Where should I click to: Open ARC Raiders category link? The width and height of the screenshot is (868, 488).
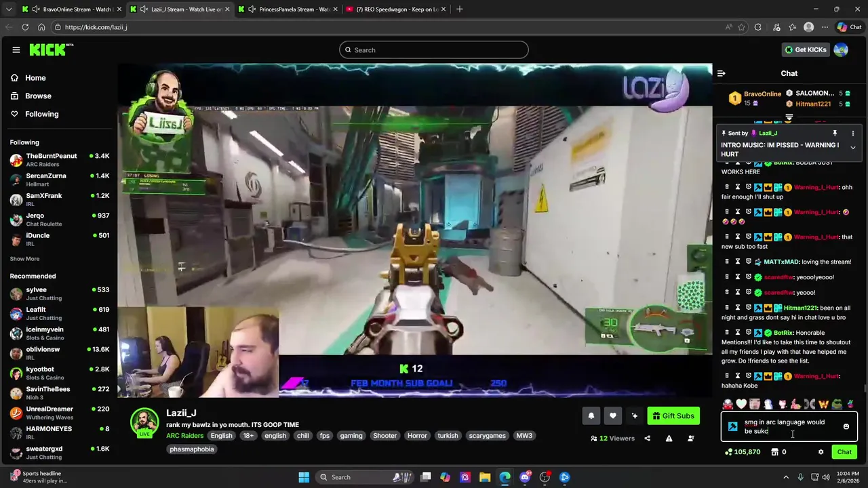(184, 436)
